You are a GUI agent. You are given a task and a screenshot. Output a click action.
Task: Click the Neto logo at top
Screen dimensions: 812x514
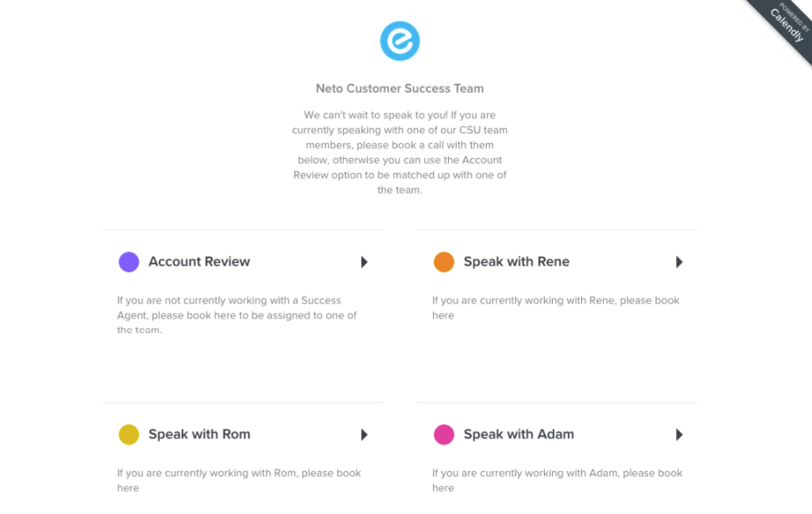point(399,41)
